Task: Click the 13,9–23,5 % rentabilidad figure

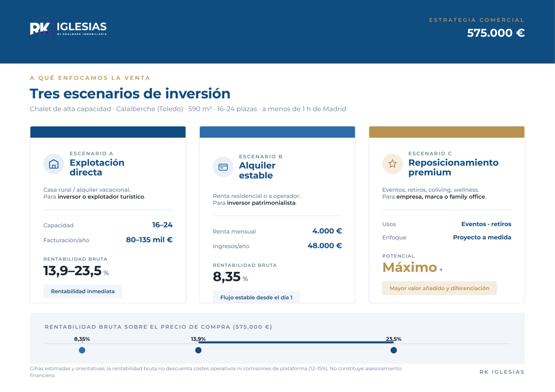Action: pos(76,271)
